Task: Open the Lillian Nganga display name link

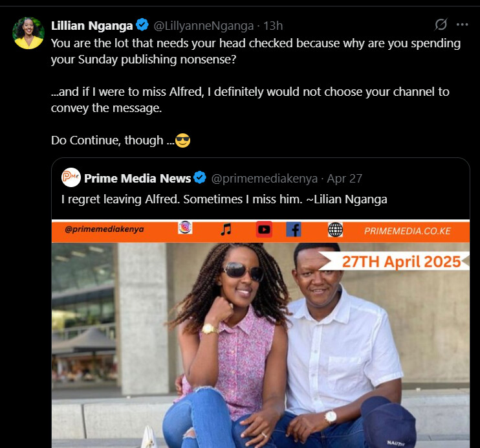Action: click(x=92, y=25)
